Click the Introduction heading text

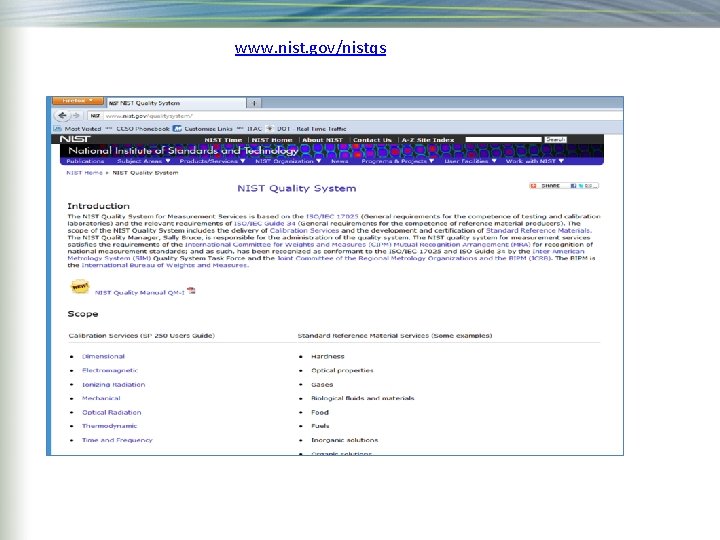[98, 206]
